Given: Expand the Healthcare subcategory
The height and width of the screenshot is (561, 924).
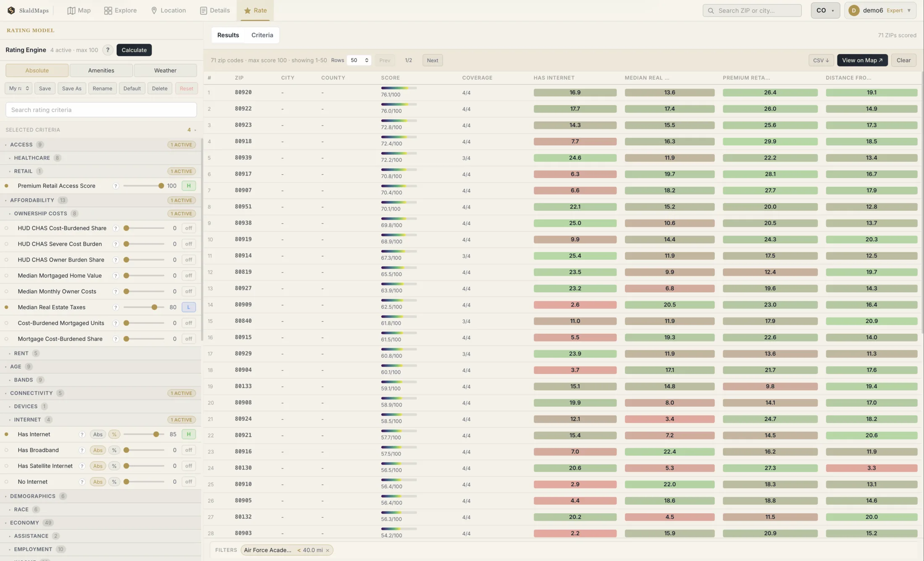Looking at the screenshot, I should pos(32,158).
